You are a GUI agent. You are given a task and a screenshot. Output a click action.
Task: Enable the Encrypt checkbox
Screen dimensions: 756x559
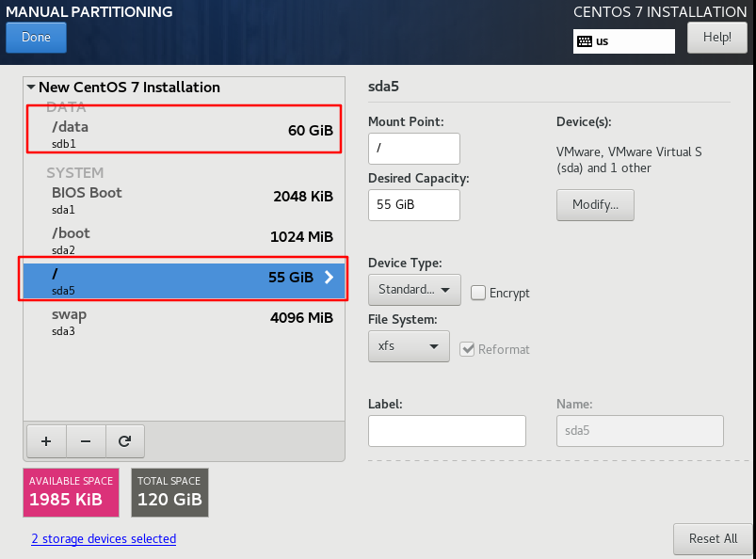tap(478, 293)
